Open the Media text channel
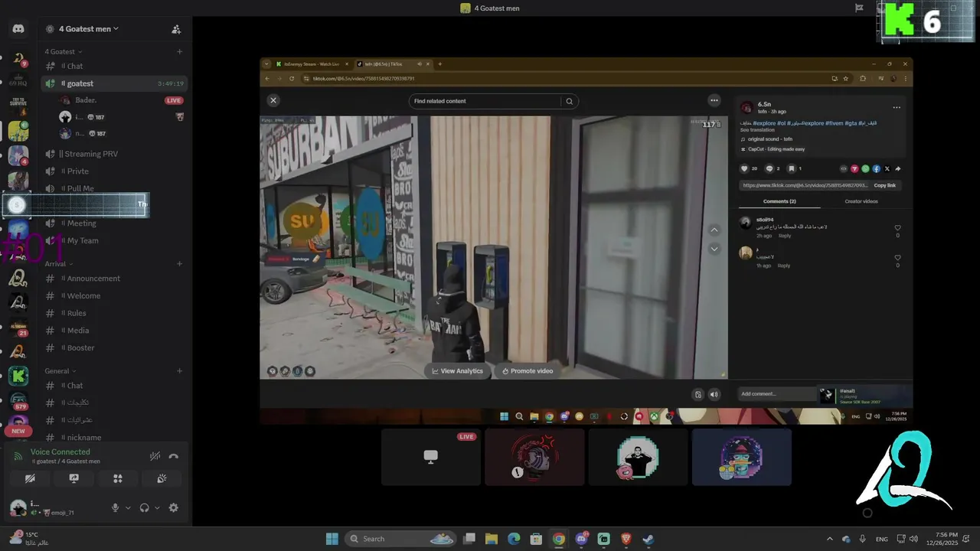The height and width of the screenshot is (551, 980). click(x=113, y=331)
